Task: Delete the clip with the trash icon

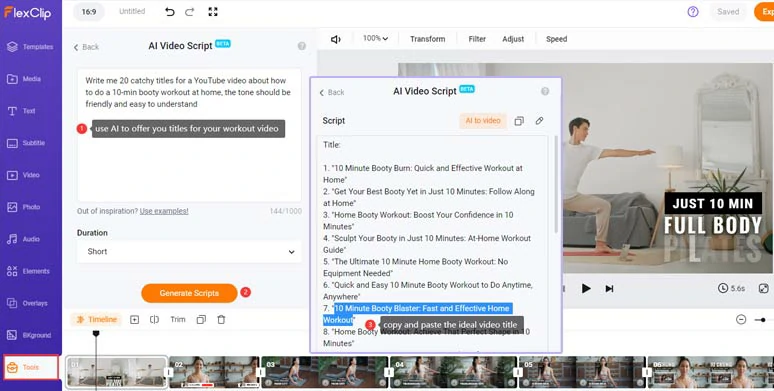Action: (x=221, y=320)
